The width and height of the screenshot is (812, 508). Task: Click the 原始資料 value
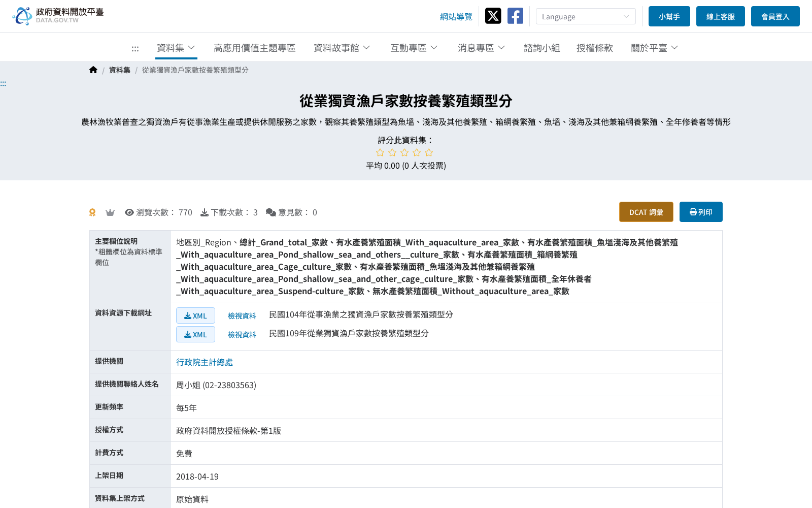pos(192,499)
